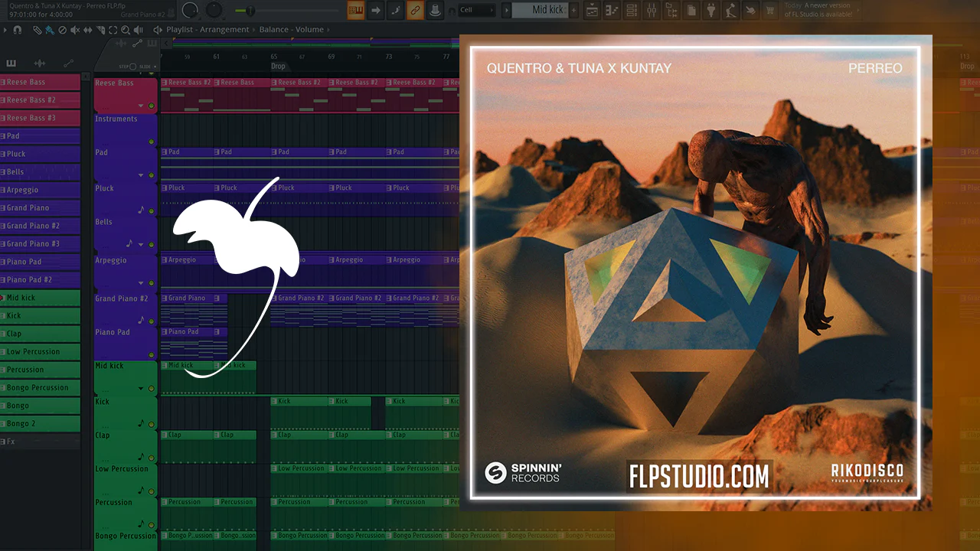Select the Low Percussion pattern in picker

(40, 352)
